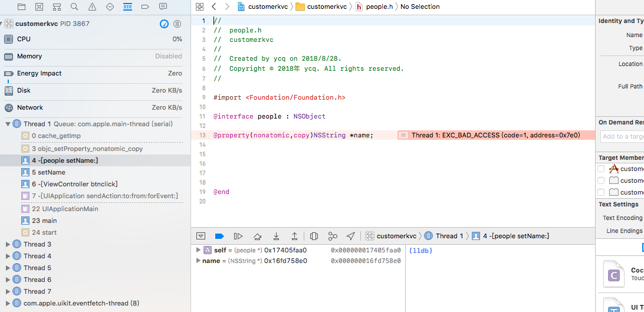Collapse Thread 1 disclosure triangle
This screenshot has height=312, width=644.
[8, 124]
